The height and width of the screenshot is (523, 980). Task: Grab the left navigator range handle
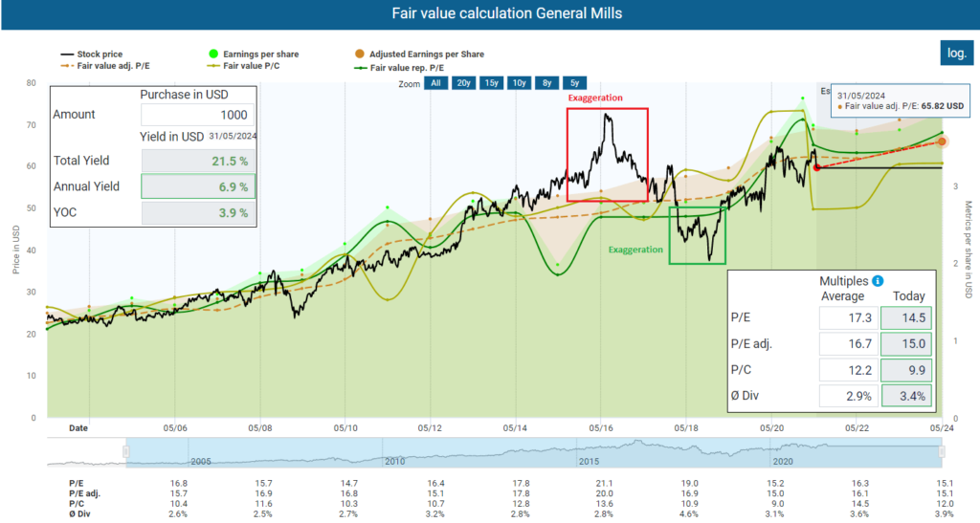[126, 452]
